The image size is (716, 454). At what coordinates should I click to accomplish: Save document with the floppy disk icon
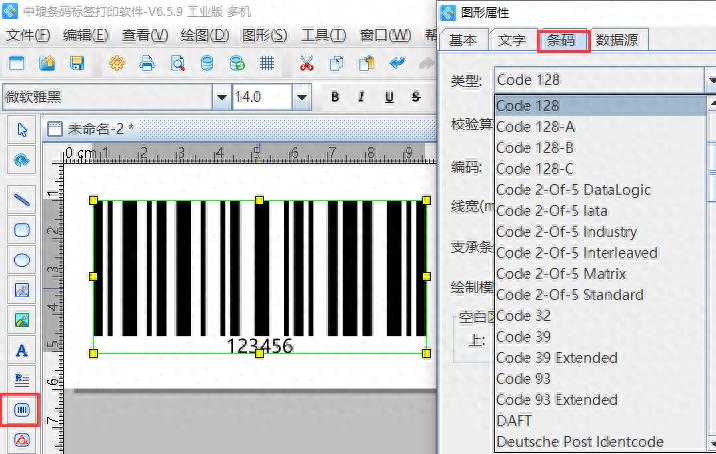point(77,64)
